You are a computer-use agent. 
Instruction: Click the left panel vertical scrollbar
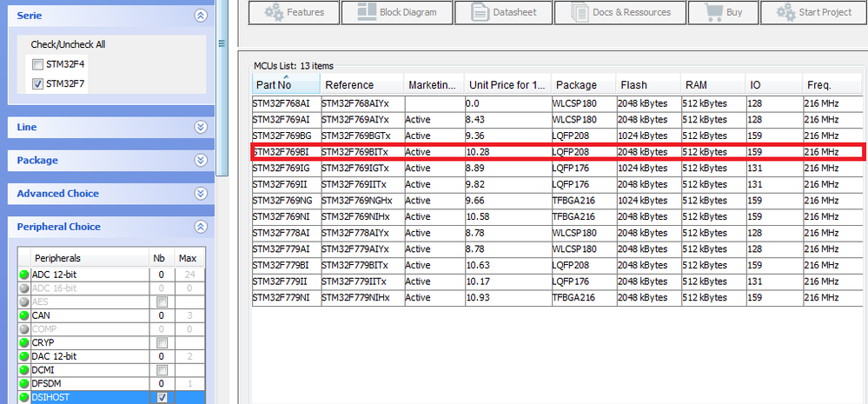click(222, 89)
